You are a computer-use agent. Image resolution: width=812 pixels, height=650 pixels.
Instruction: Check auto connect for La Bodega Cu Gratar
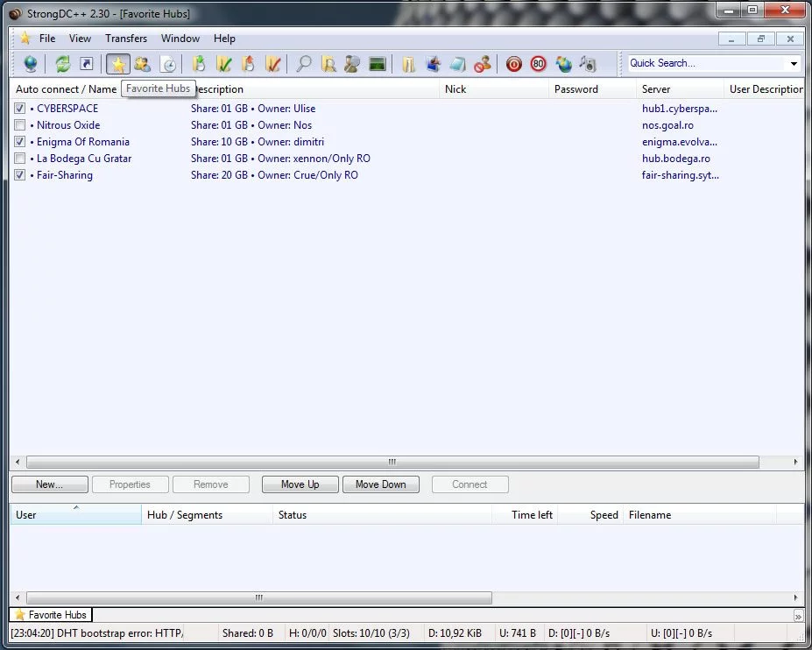[x=19, y=158]
